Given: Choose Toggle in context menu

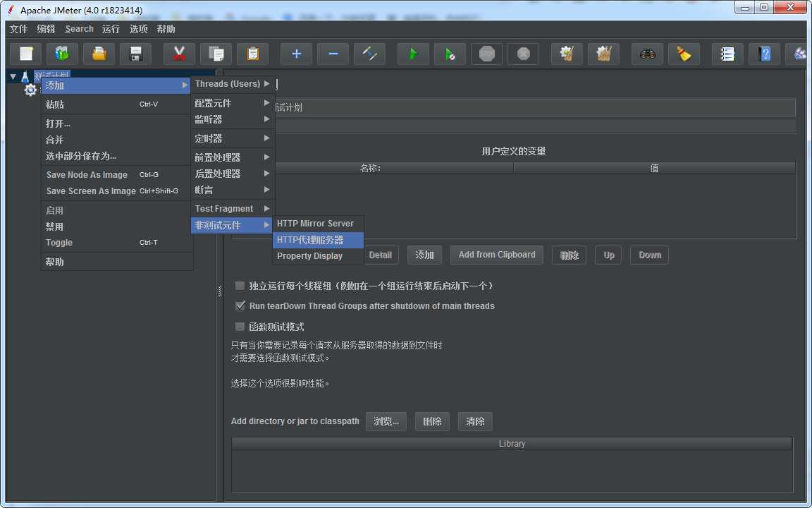Looking at the screenshot, I should click(116, 243).
